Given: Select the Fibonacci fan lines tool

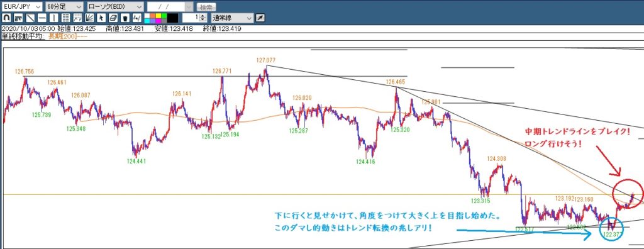Looking at the screenshot, I should (x=89, y=18).
